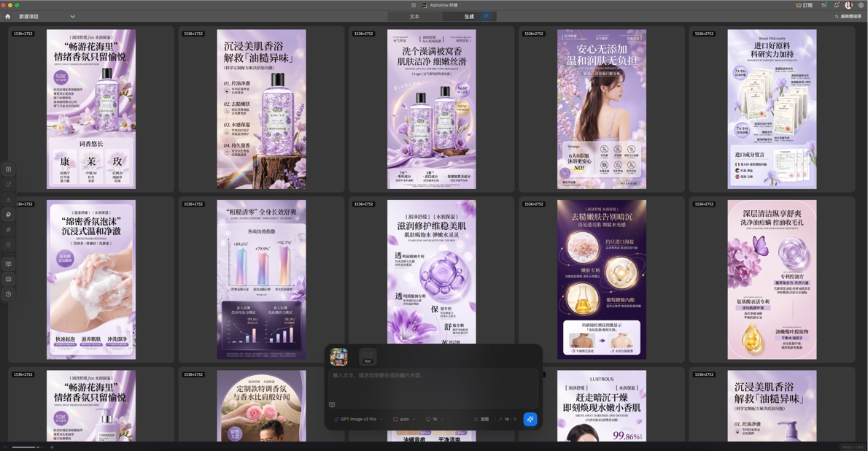This screenshot has height=451, width=868.
Task: Select the 安心无添加 poster with woman
Action: 602,109
